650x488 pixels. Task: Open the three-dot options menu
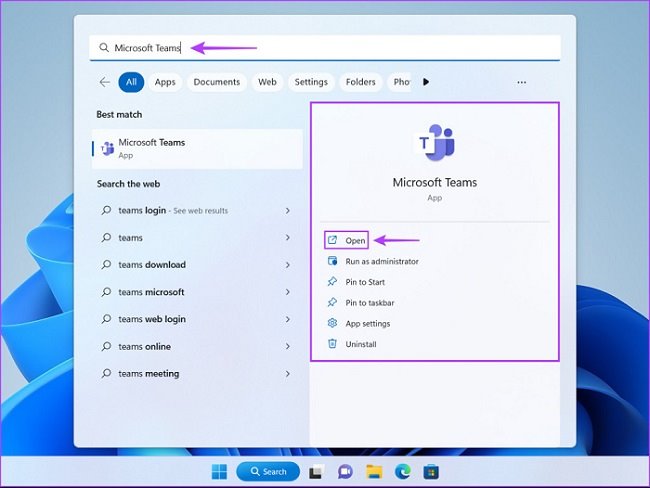tap(521, 83)
